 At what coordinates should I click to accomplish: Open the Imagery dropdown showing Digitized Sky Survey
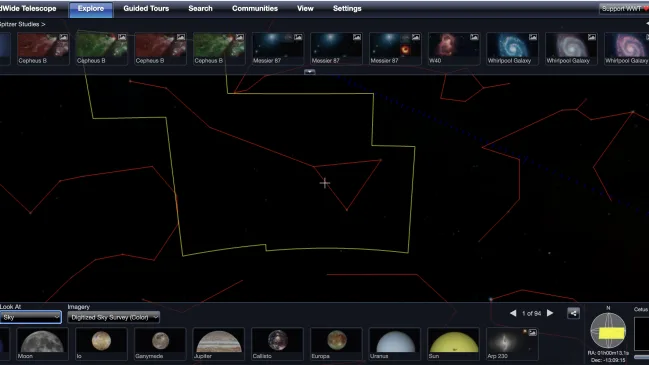tap(113, 317)
